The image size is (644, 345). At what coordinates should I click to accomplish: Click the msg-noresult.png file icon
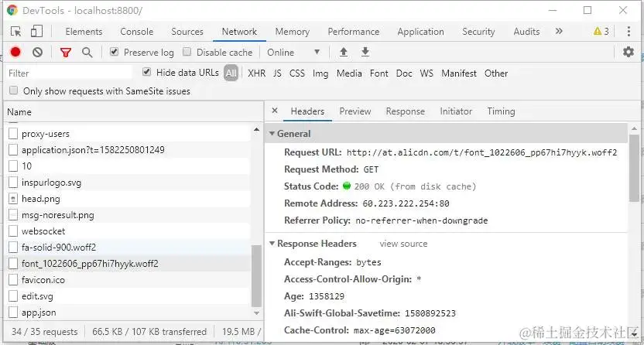click(x=13, y=215)
